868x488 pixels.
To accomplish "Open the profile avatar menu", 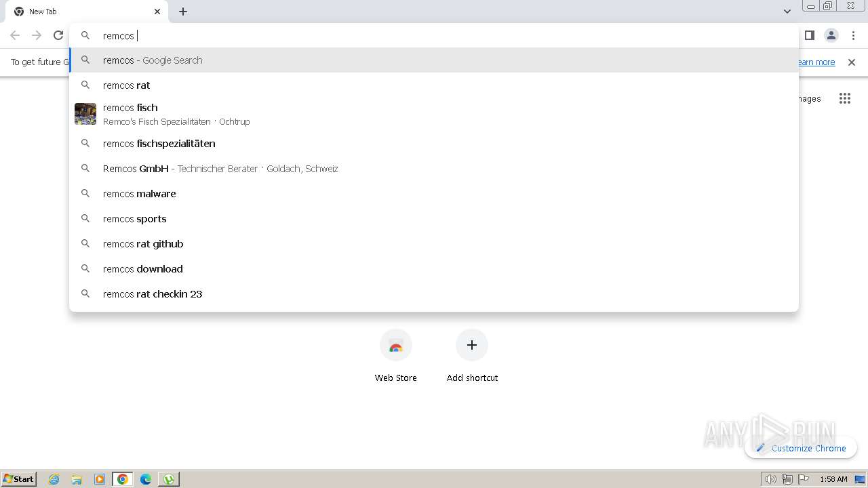I will 831,35.
